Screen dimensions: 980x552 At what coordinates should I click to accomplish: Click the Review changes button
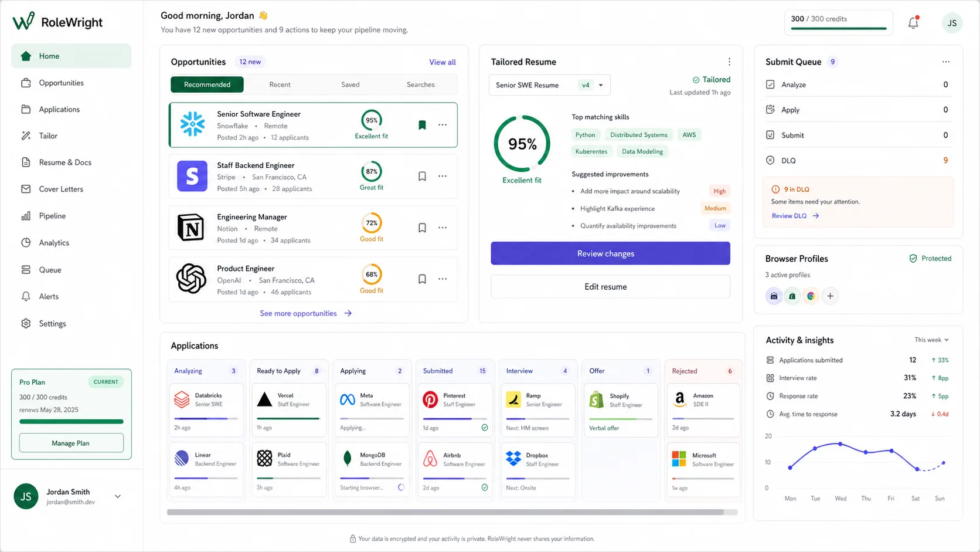(610, 253)
